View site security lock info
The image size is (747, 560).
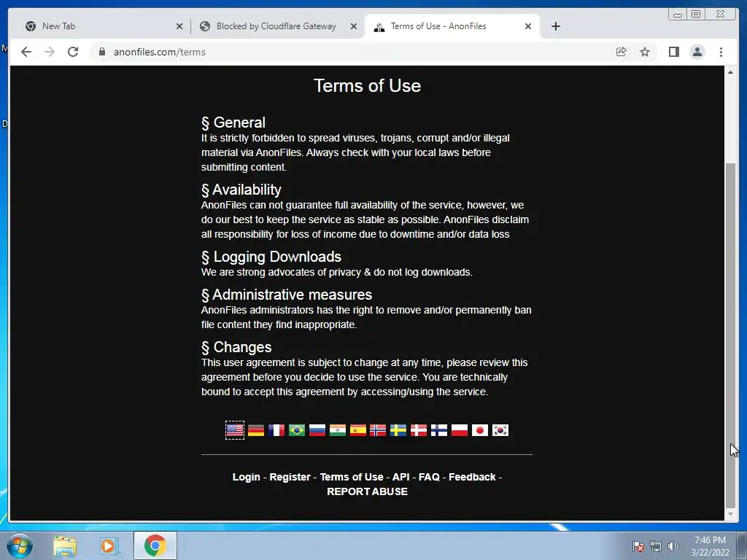pos(102,52)
